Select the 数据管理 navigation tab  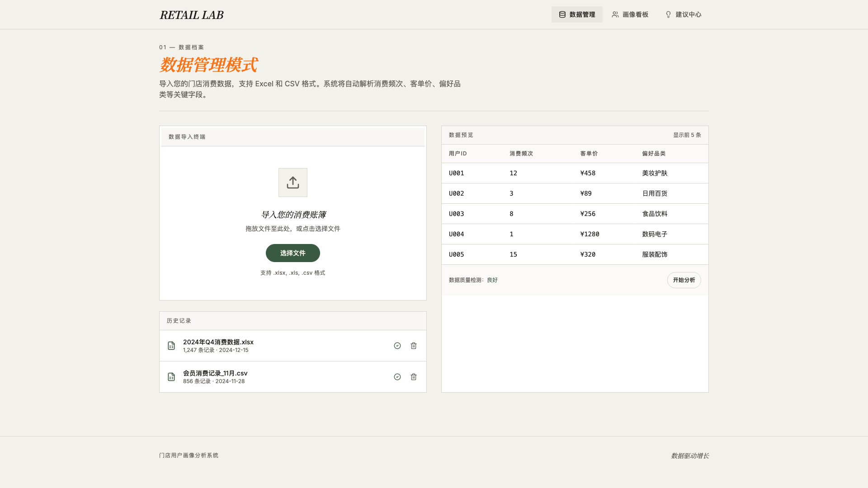click(x=577, y=14)
